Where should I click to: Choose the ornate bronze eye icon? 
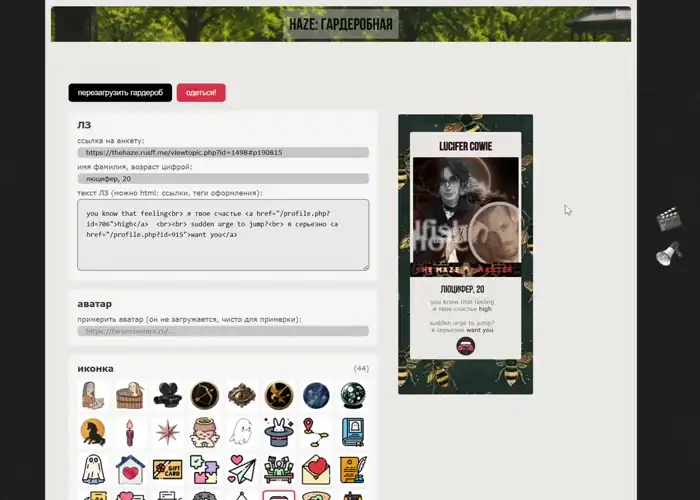[x=242, y=395]
